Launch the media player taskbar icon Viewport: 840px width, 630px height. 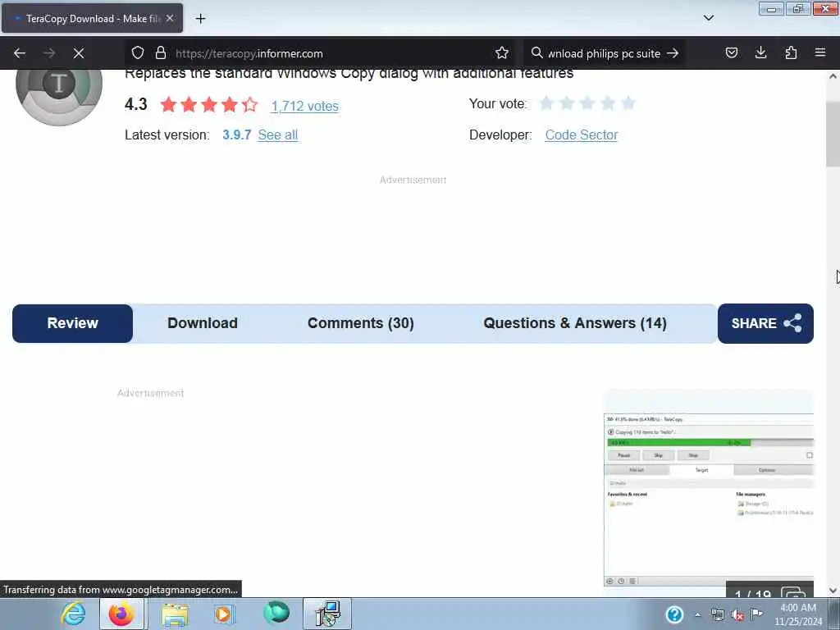(225, 614)
